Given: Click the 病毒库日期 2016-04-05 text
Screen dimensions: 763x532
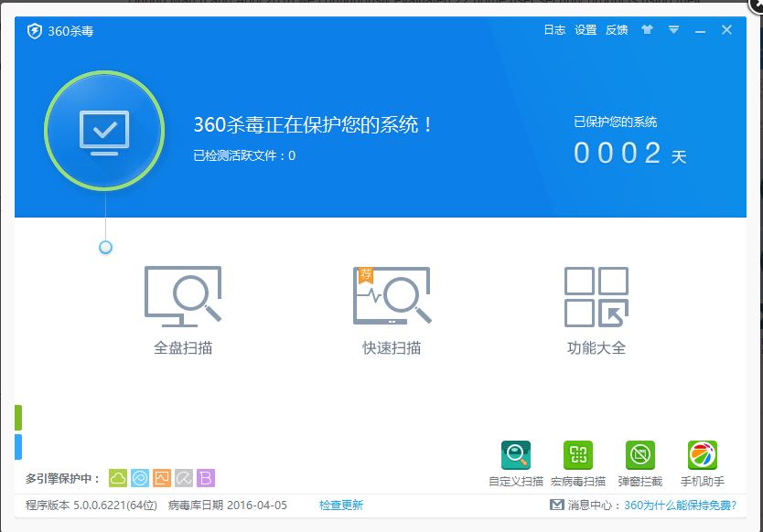Looking at the screenshot, I should [228, 505].
